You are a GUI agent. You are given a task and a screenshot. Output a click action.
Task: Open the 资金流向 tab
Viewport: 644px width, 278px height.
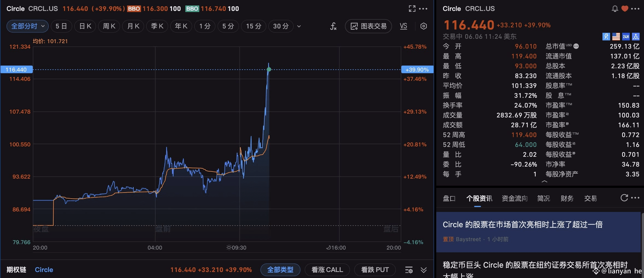515,199
